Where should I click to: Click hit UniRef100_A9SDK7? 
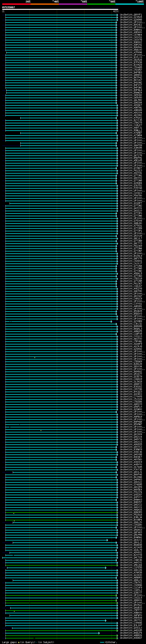131,105
